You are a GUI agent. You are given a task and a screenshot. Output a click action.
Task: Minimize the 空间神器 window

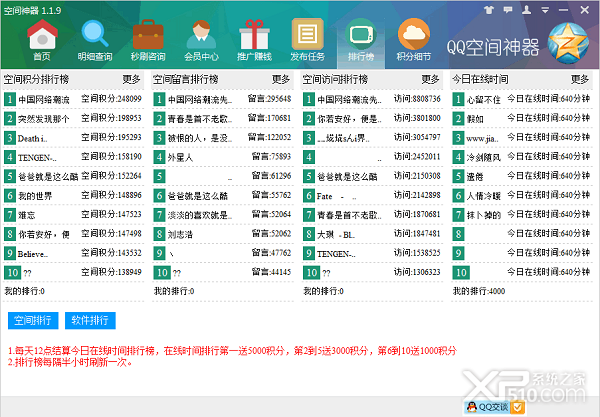point(563,10)
